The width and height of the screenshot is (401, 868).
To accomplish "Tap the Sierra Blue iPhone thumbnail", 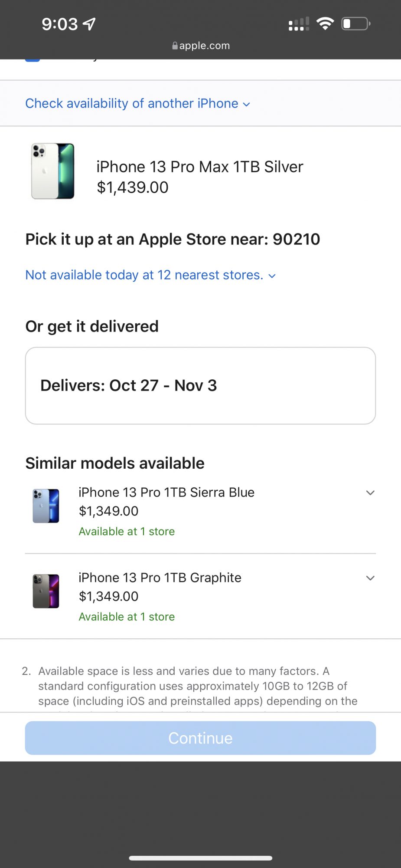I will click(x=46, y=506).
